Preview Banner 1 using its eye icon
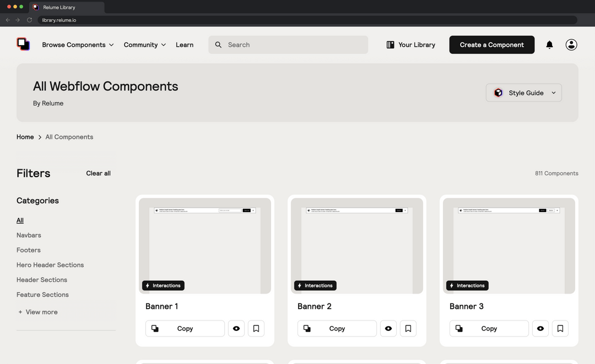This screenshot has height=364, width=595. [x=236, y=328]
